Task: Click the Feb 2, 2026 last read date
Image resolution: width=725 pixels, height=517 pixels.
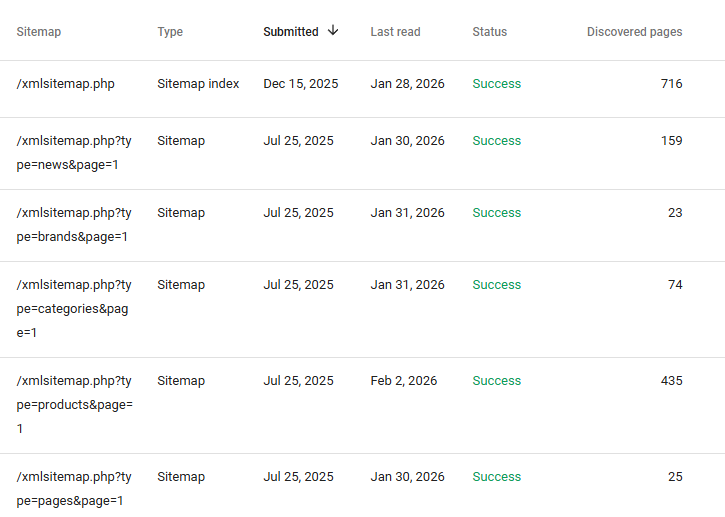Action: point(403,381)
